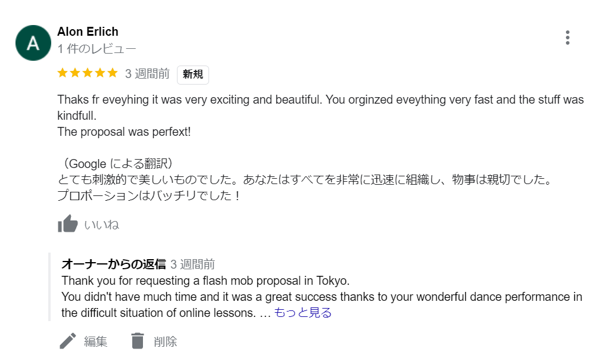Viewport: 610px width, 364px height.
Task: Select the '削除' delete button text
Action: click(x=166, y=342)
